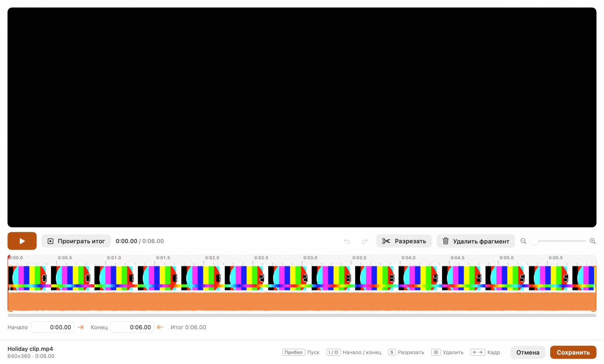Split the clip with Разрезать
604x364 pixels.
tap(404, 241)
